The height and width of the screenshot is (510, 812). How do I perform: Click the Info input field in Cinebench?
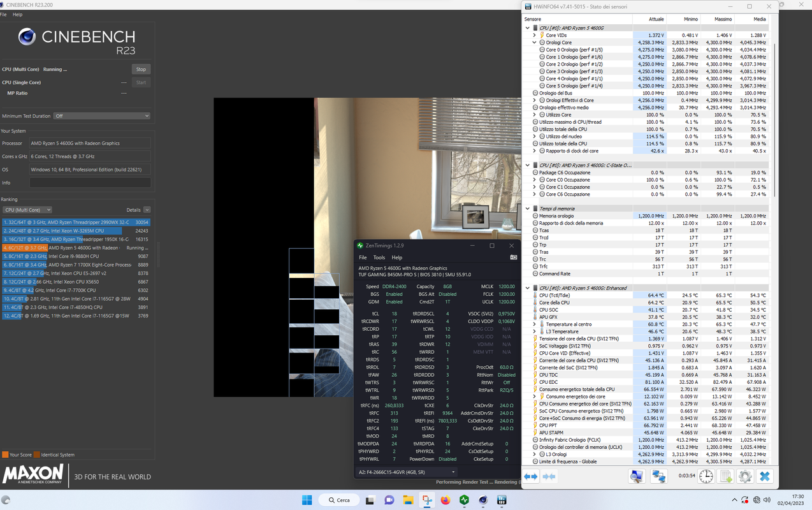90,183
